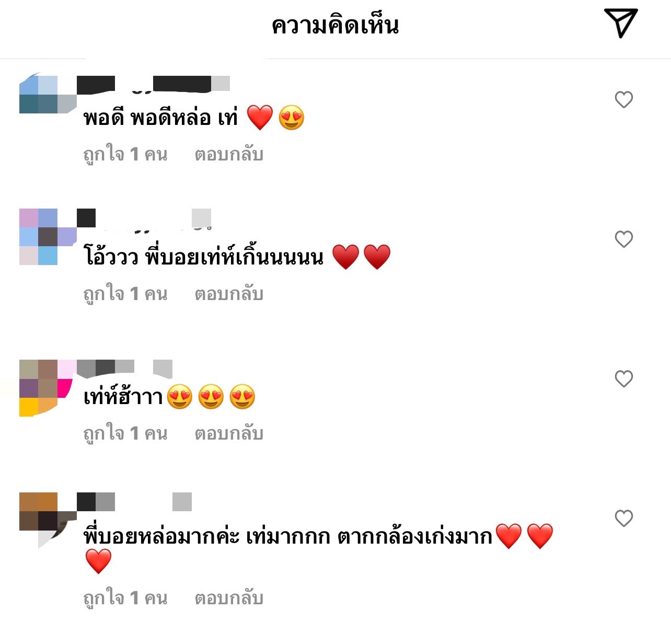
Task: Open username above 'พอดี พอดีหล่อ เท่' comment
Action: coord(153,85)
